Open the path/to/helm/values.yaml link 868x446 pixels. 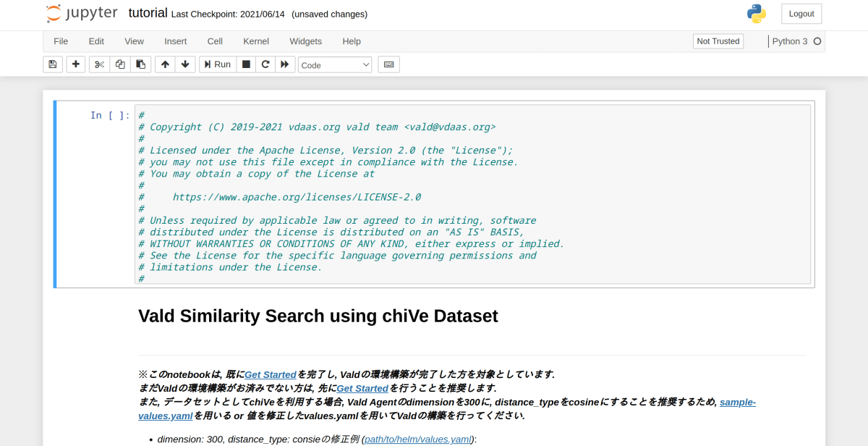417,439
